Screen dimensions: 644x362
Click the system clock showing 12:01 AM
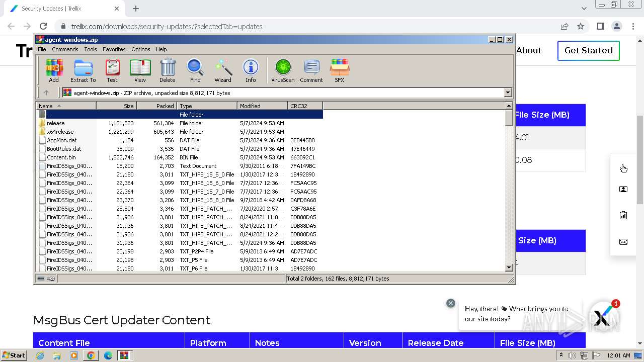[x=618, y=355]
